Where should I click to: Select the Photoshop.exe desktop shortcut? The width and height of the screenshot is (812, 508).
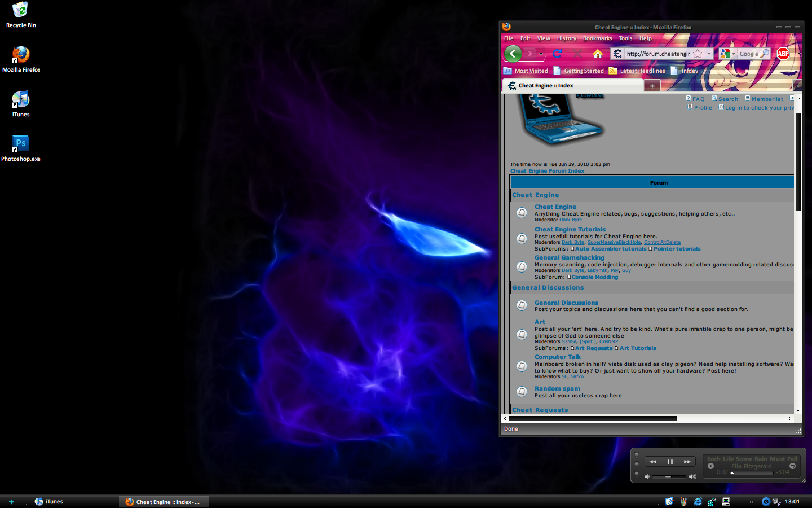pyautogui.click(x=21, y=148)
